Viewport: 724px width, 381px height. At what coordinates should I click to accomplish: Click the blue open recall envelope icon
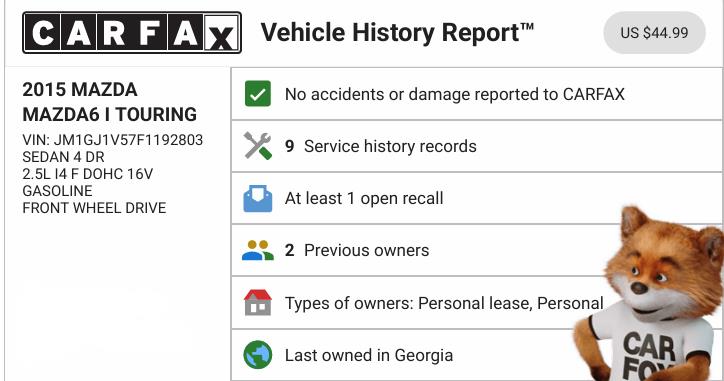258,199
